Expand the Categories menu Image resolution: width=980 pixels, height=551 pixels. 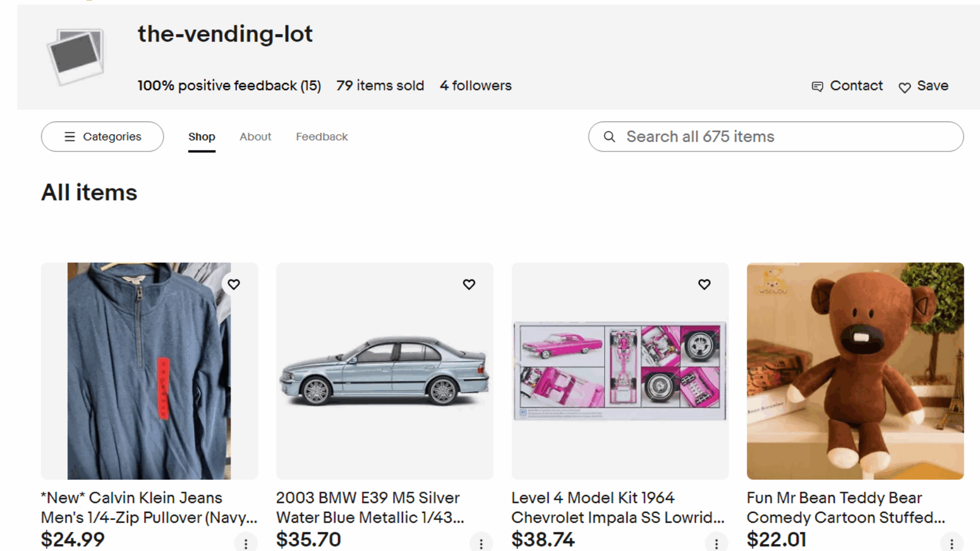tap(102, 137)
